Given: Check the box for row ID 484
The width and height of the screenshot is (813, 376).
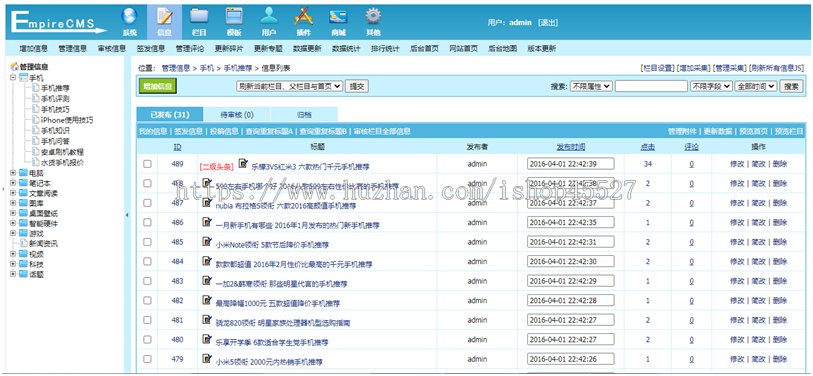Looking at the screenshot, I should (147, 261).
